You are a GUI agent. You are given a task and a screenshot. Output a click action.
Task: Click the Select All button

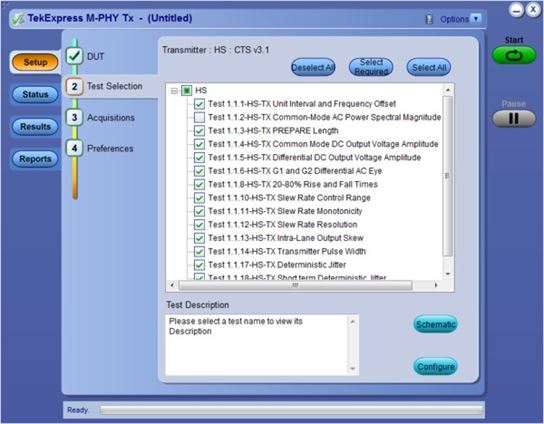click(429, 67)
